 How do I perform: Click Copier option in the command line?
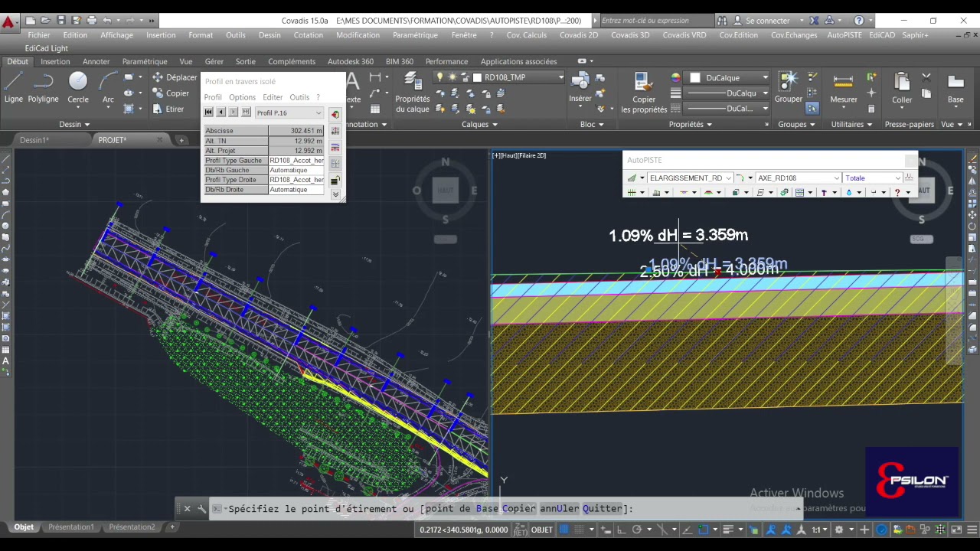click(x=519, y=508)
